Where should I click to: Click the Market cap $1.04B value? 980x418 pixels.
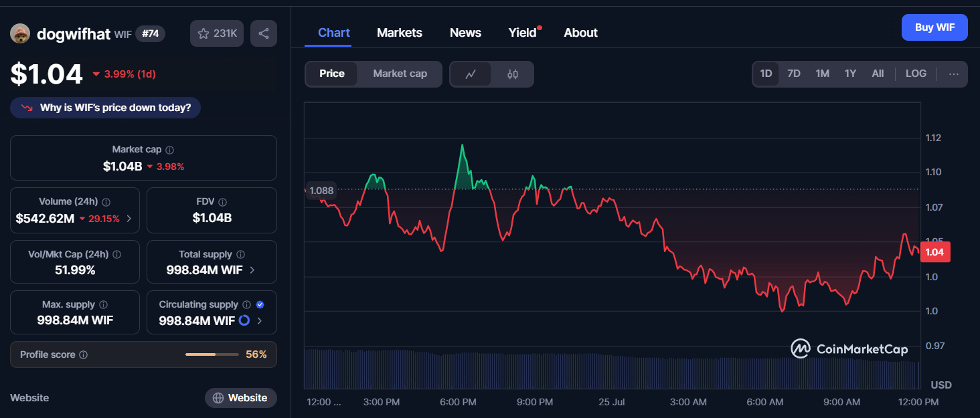[122, 167]
